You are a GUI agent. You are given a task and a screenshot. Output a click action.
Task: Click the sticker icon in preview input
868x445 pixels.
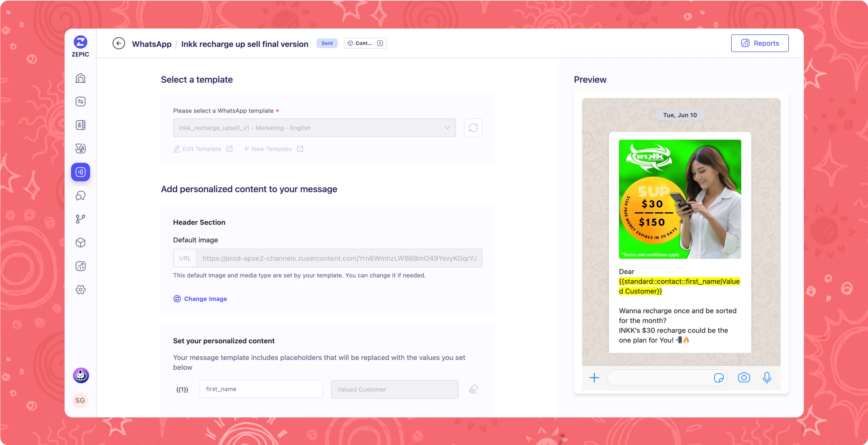[718, 378]
